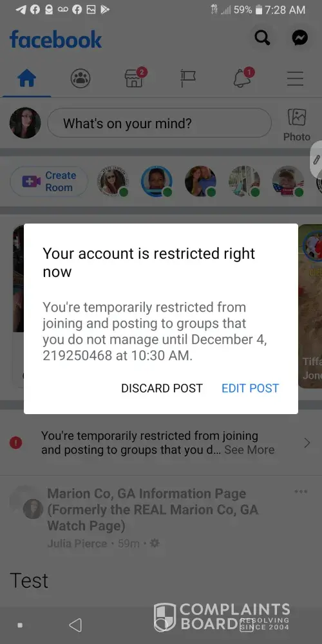Image resolution: width=322 pixels, height=644 pixels.
Task: Open the Marion Co, GA Information Page group
Action: [153, 509]
